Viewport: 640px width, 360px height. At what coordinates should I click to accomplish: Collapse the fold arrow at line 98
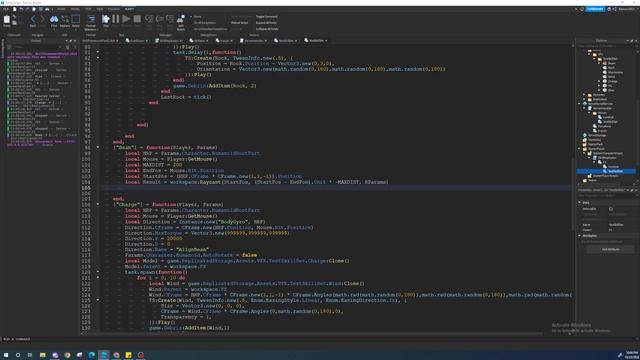[x=98, y=147]
